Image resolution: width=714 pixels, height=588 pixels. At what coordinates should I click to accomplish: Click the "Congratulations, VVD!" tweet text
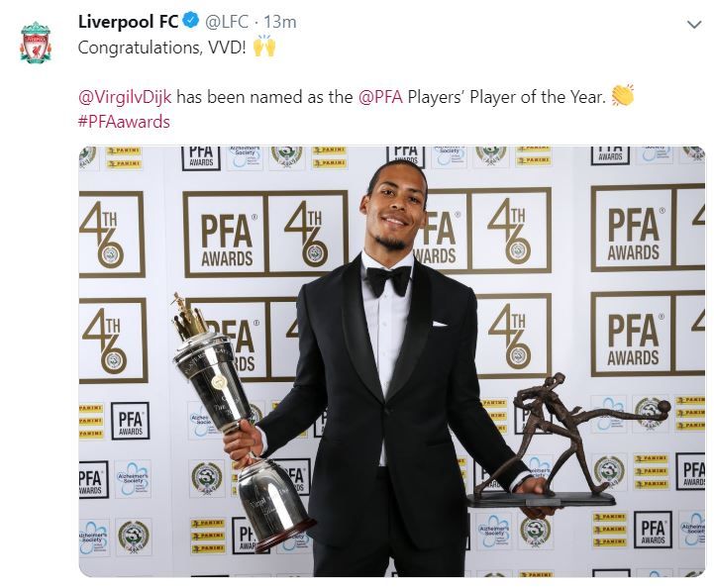click(162, 48)
